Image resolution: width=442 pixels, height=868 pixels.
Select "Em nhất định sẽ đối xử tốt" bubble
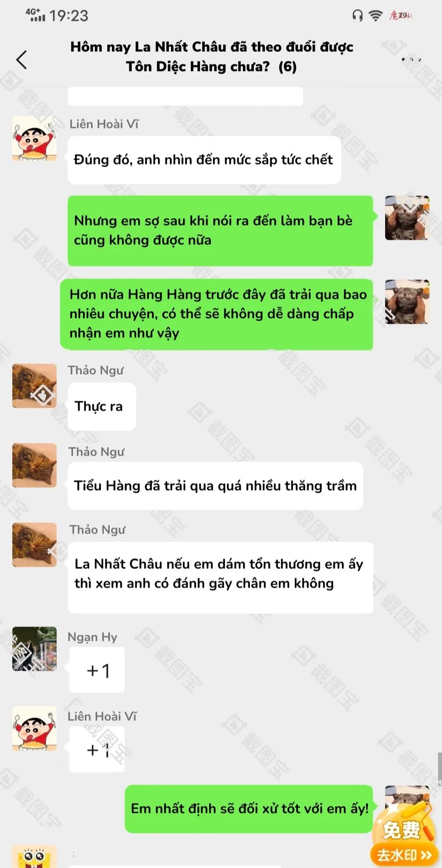pyautogui.click(x=249, y=809)
